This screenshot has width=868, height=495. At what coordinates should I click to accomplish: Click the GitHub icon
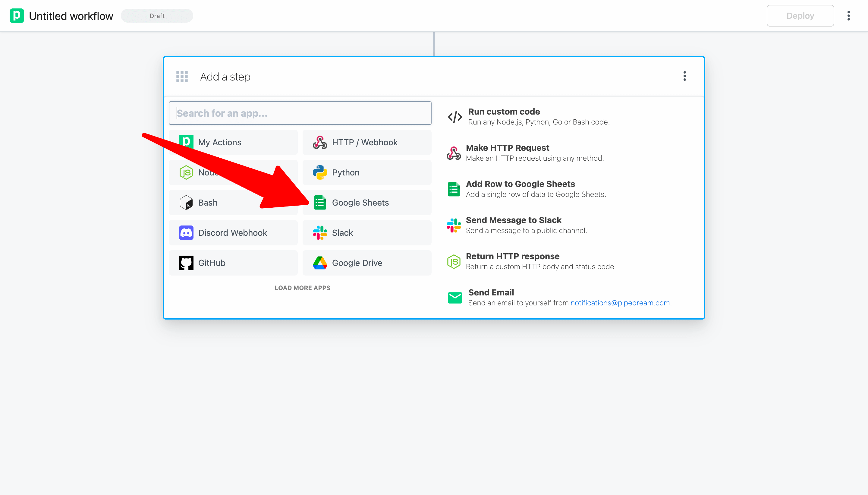[186, 262]
